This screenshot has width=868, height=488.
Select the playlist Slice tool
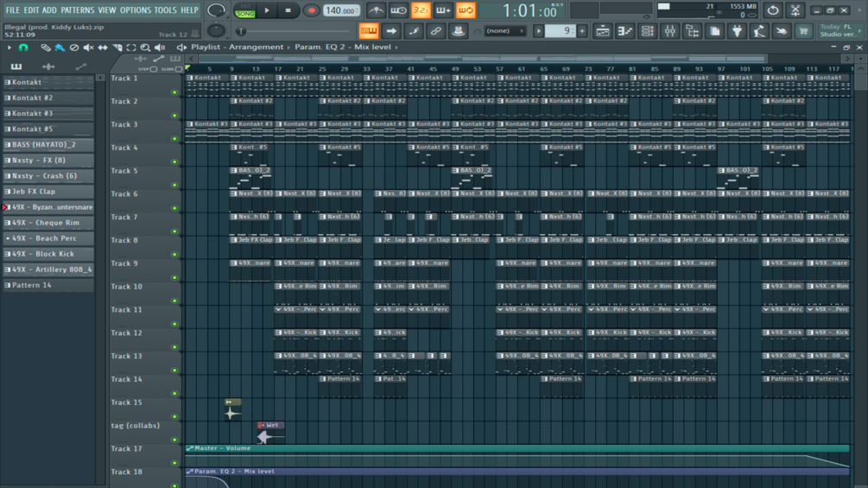(x=117, y=48)
